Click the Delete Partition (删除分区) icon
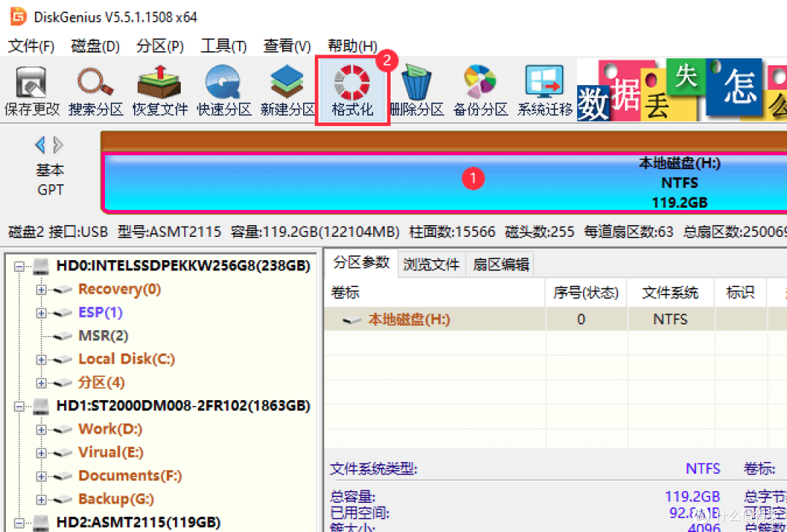Screen dimensions: 787x532 (x=417, y=91)
